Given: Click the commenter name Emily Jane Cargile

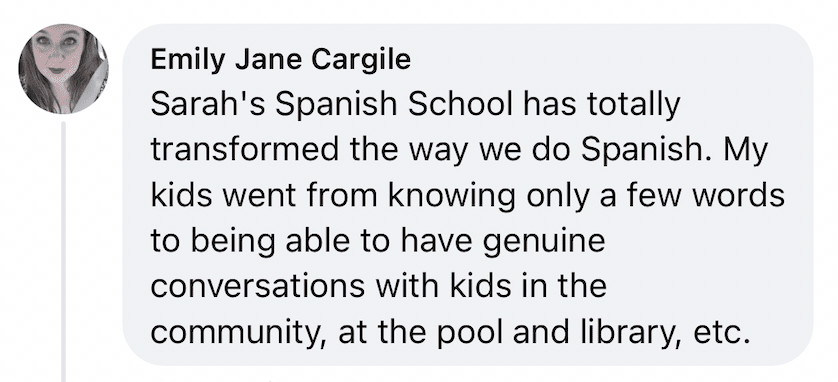Looking at the screenshot, I should pos(281,60).
